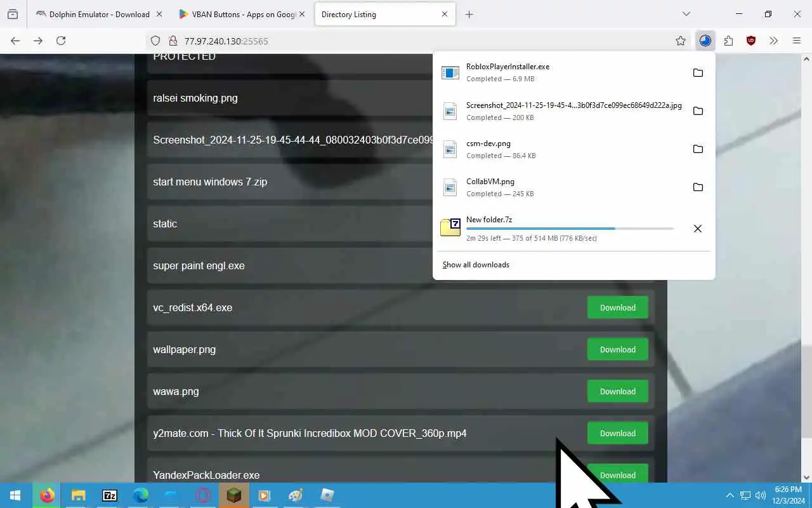Reload the current page
The height and width of the screenshot is (508, 812).
pyautogui.click(x=61, y=41)
